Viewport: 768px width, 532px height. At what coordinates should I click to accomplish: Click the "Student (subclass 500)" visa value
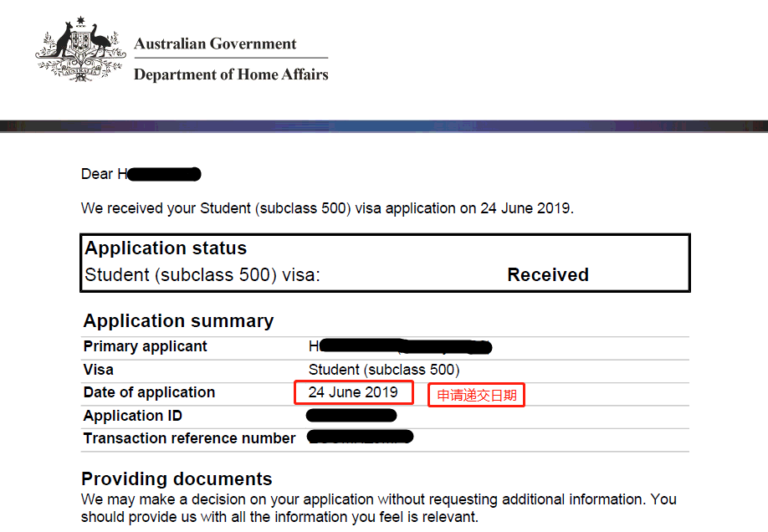click(384, 370)
